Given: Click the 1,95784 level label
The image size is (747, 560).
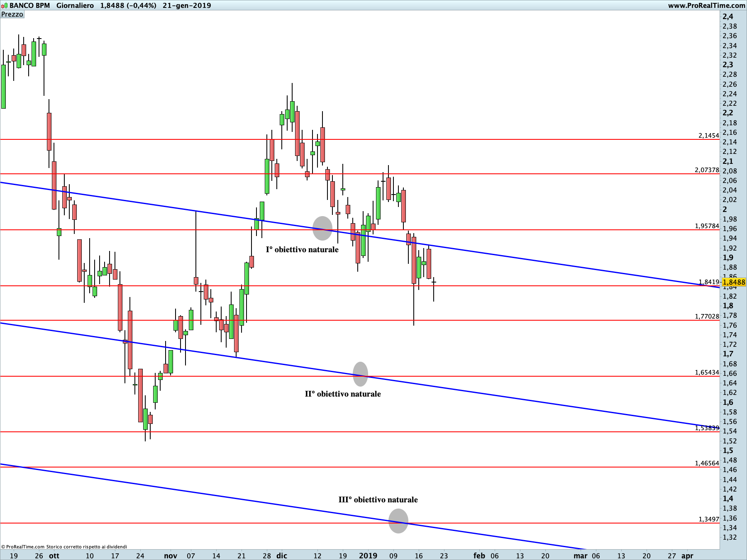Looking at the screenshot, I should click(707, 226).
